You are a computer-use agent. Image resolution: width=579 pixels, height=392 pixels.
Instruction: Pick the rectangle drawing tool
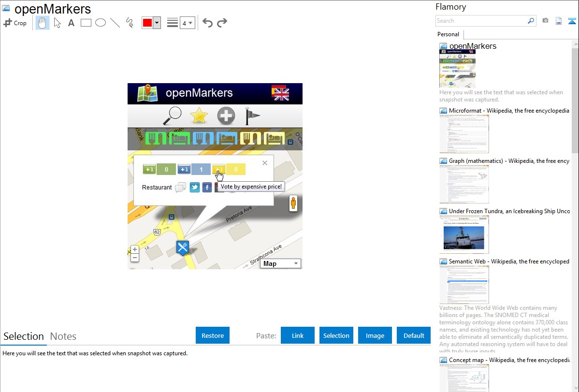click(x=86, y=23)
